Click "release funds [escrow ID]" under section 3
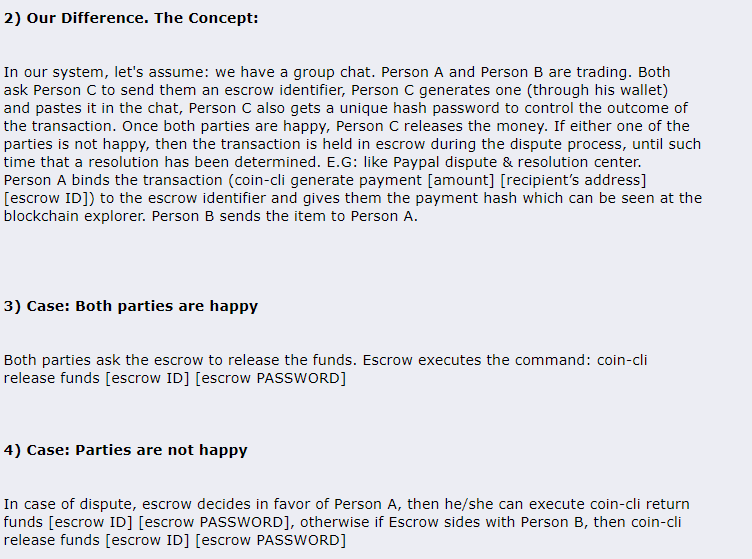752x559 pixels. 97,378
